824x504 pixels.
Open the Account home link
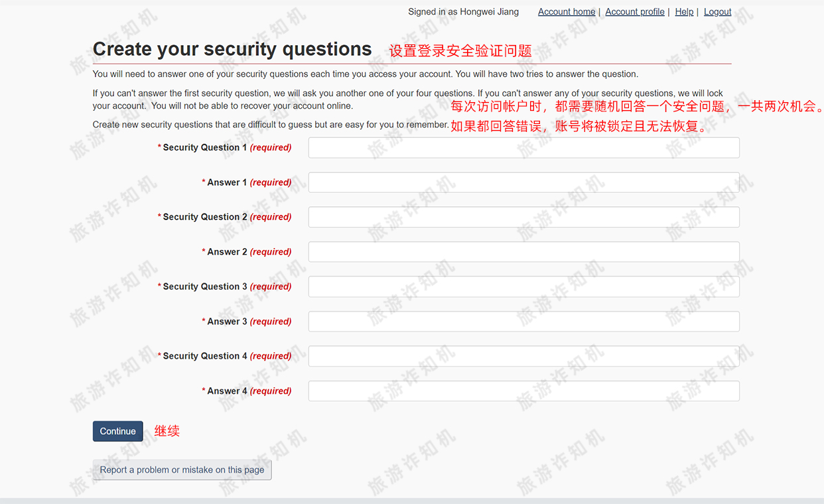click(566, 12)
